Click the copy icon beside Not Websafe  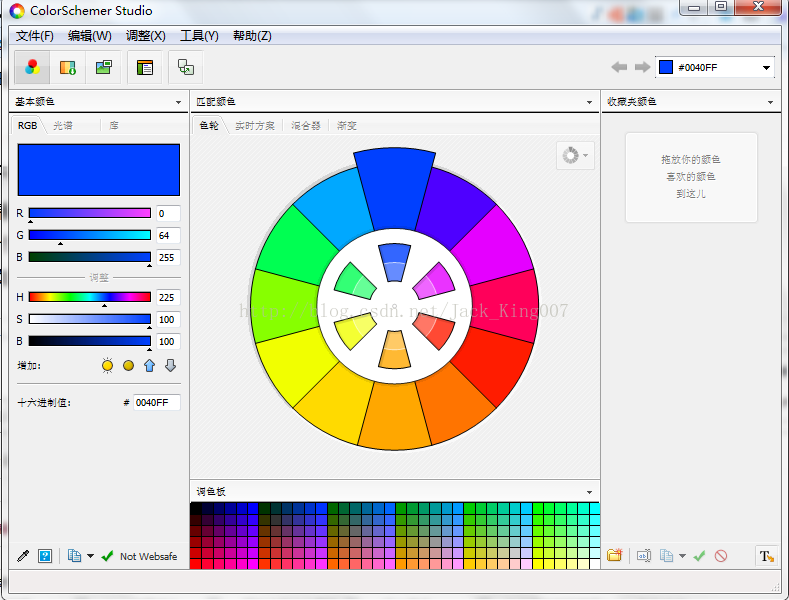[74, 556]
